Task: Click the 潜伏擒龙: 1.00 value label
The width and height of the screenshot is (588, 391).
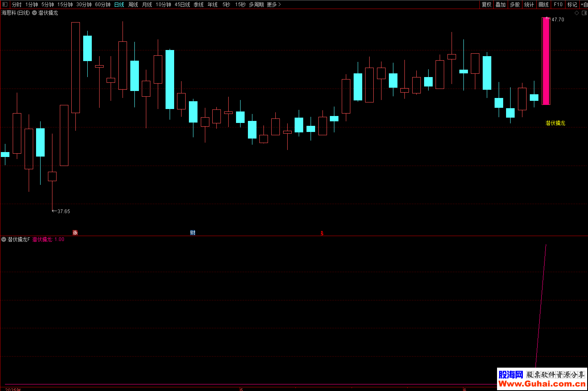Action: coord(48,239)
